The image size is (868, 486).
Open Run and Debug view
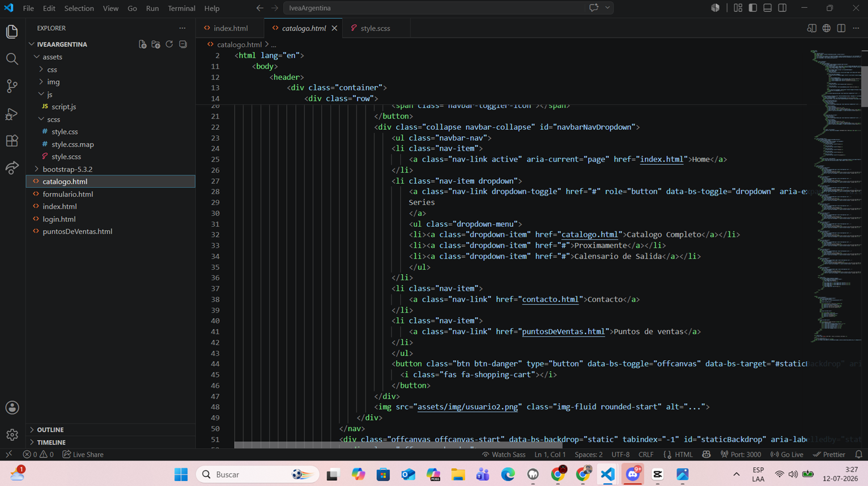[x=12, y=113]
